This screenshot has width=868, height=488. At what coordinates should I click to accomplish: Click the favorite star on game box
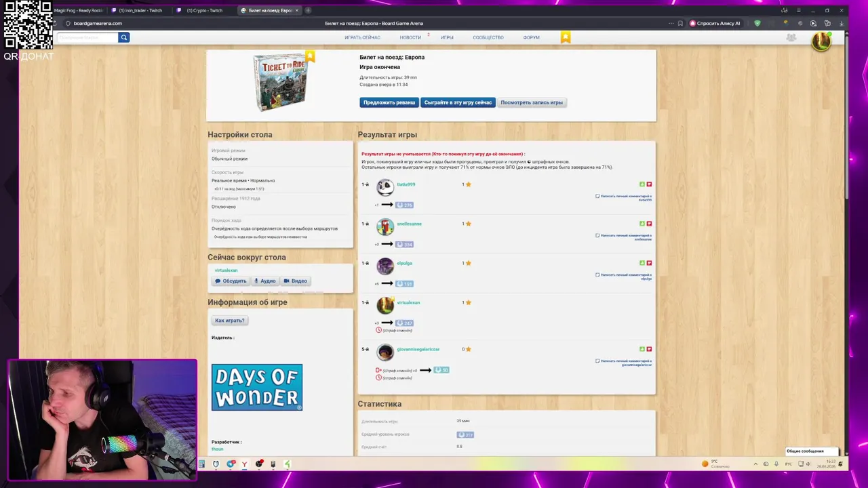(x=310, y=56)
